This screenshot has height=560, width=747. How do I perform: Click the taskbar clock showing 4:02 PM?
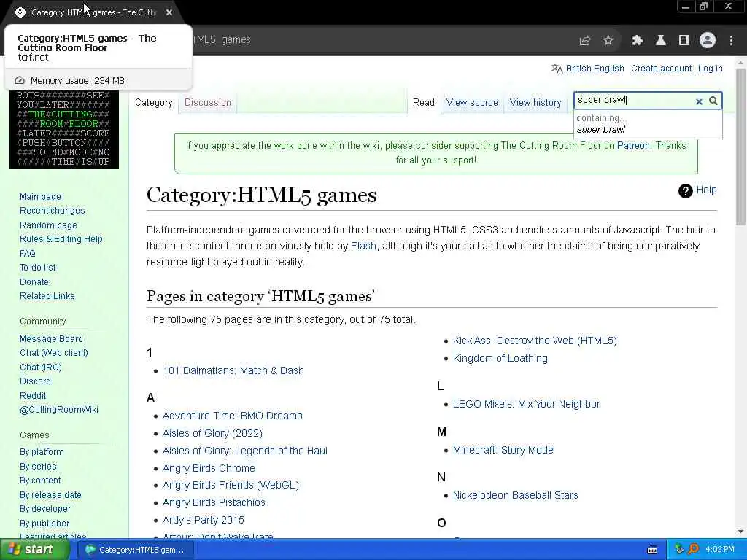720,550
